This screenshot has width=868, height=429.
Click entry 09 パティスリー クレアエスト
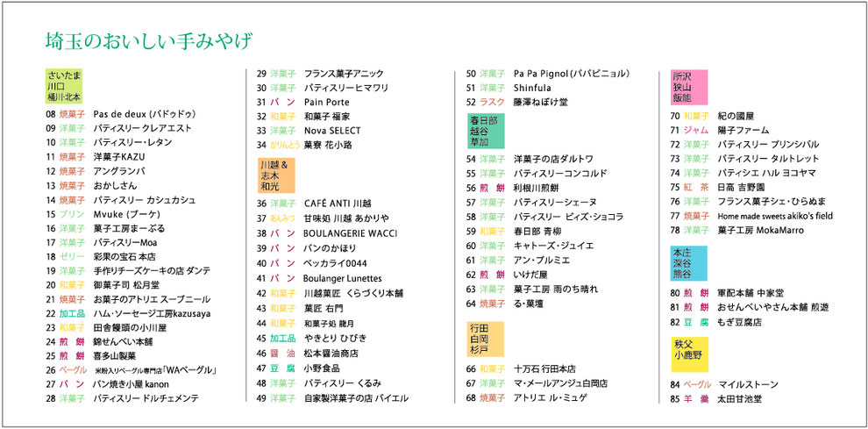[x=119, y=128]
